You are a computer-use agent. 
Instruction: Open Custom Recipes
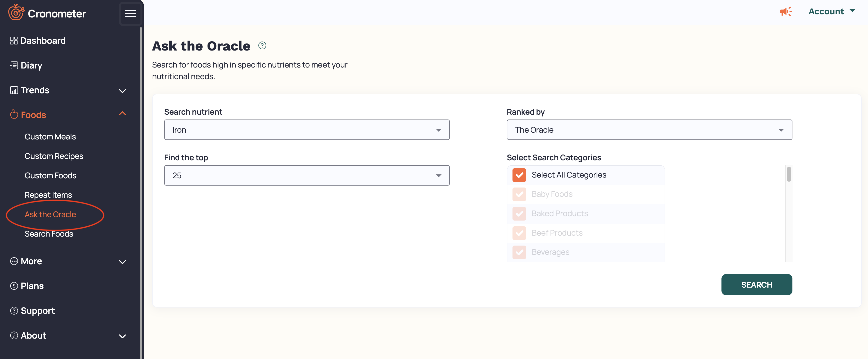[54, 156]
